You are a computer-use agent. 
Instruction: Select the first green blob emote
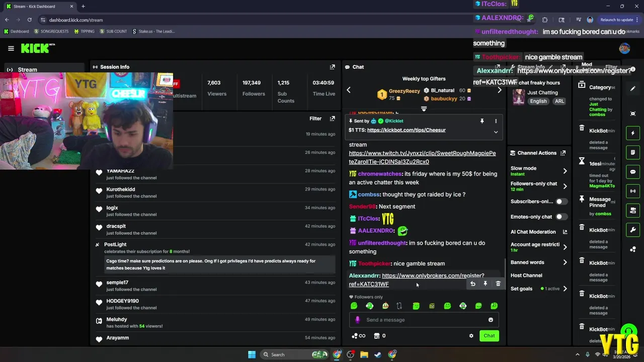click(354, 306)
